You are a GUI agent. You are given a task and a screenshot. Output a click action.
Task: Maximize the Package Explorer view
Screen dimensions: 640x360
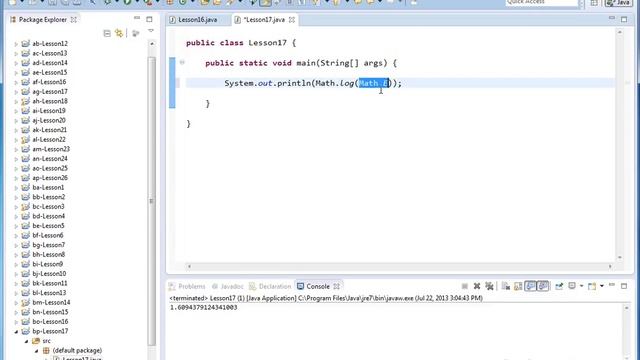click(149, 19)
